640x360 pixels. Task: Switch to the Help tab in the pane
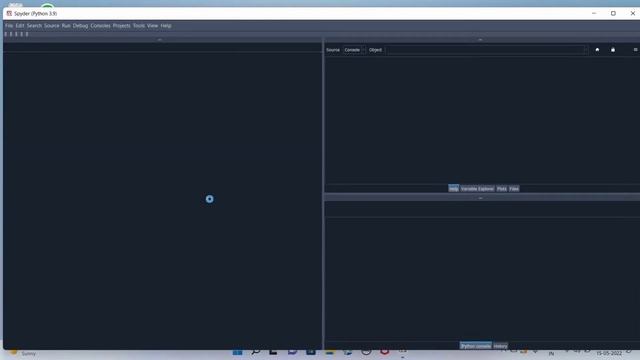tap(453, 189)
